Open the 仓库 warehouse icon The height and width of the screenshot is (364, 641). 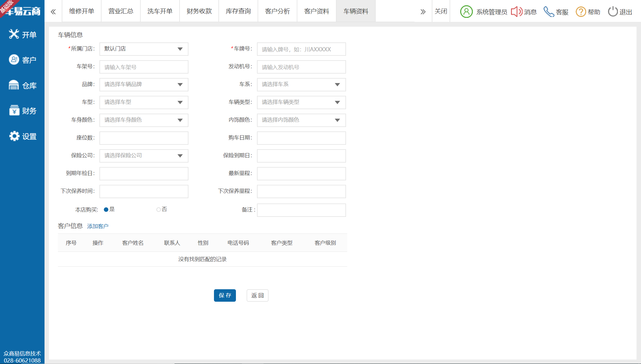pyautogui.click(x=14, y=85)
